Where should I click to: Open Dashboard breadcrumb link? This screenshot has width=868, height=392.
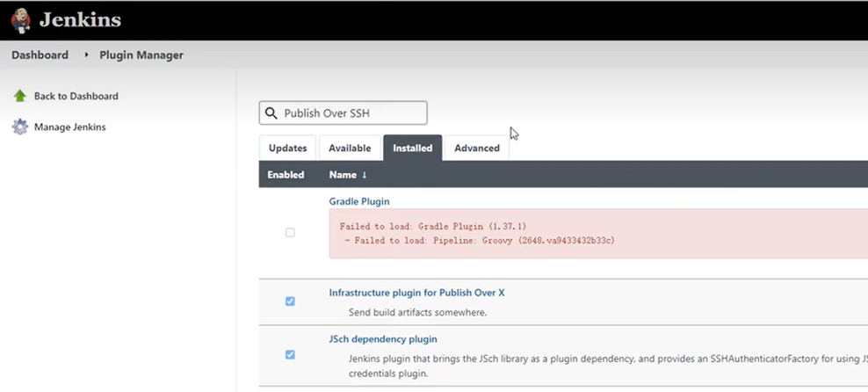40,54
